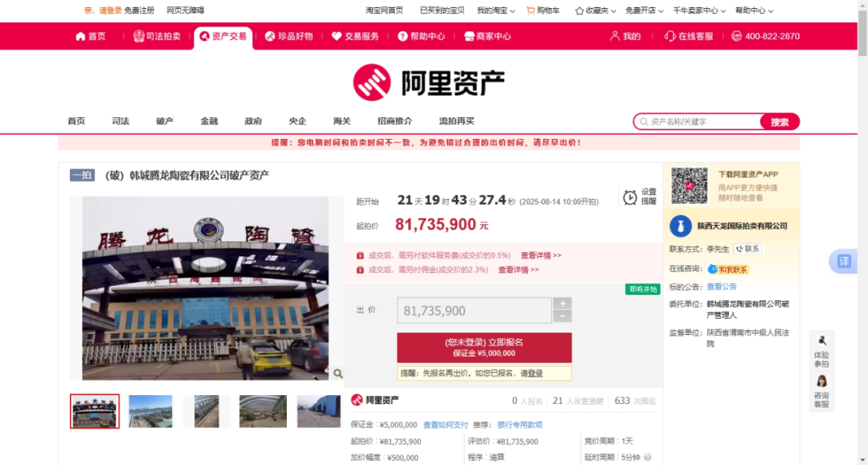868x465 pixels.
Task: Click 查看如何支付 link
Action: coord(445,425)
